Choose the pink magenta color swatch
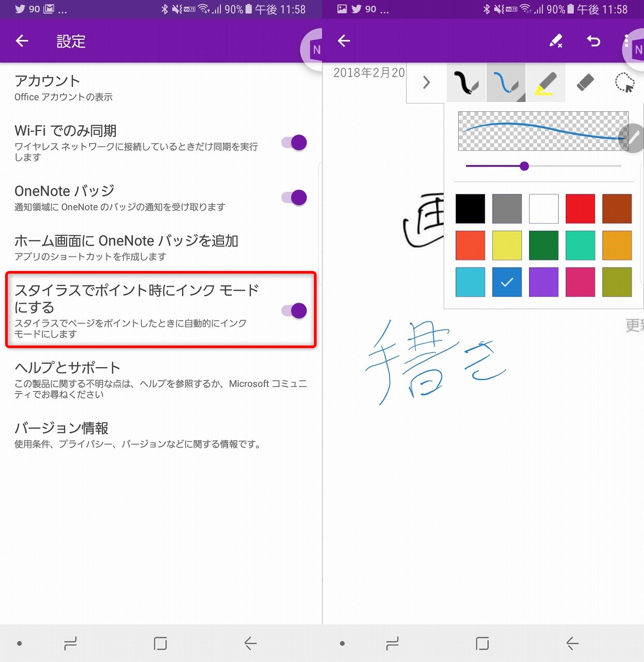 click(x=580, y=282)
